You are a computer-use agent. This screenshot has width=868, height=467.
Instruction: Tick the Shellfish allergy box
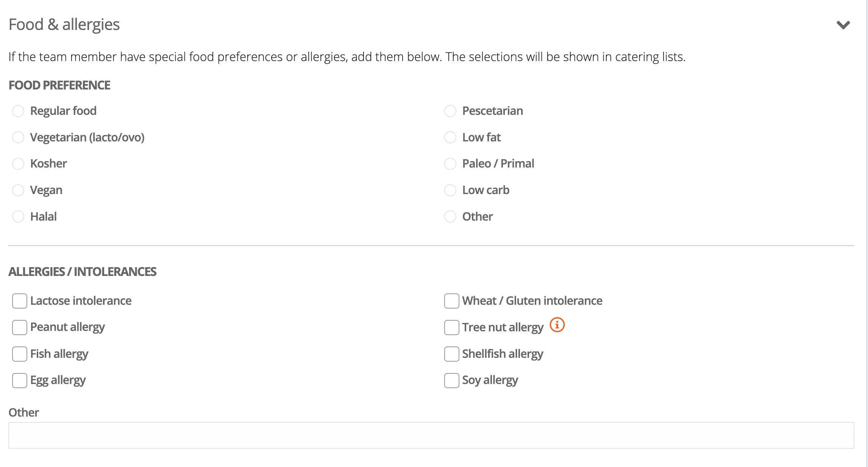click(x=451, y=354)
